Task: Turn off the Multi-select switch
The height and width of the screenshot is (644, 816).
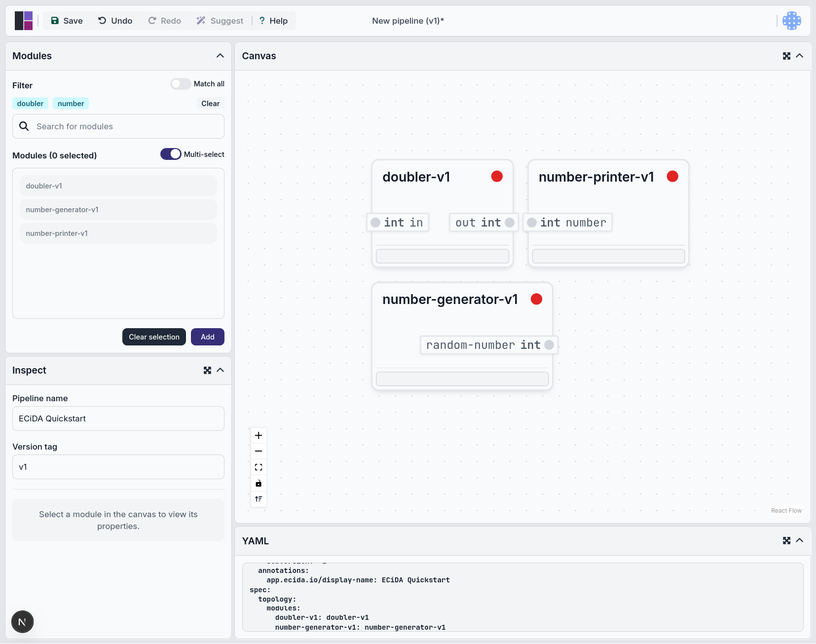Action: (171, 154)
